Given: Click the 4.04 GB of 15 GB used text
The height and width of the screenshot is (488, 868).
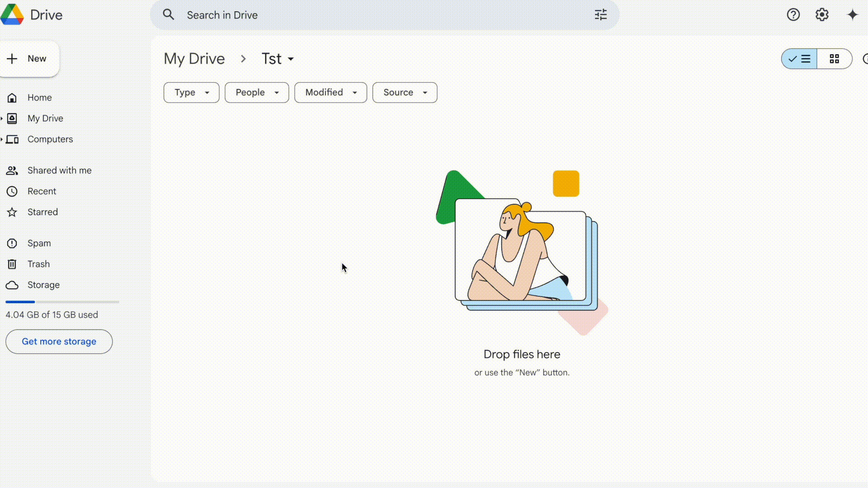Looking at the screenshot, I should 52,315.
